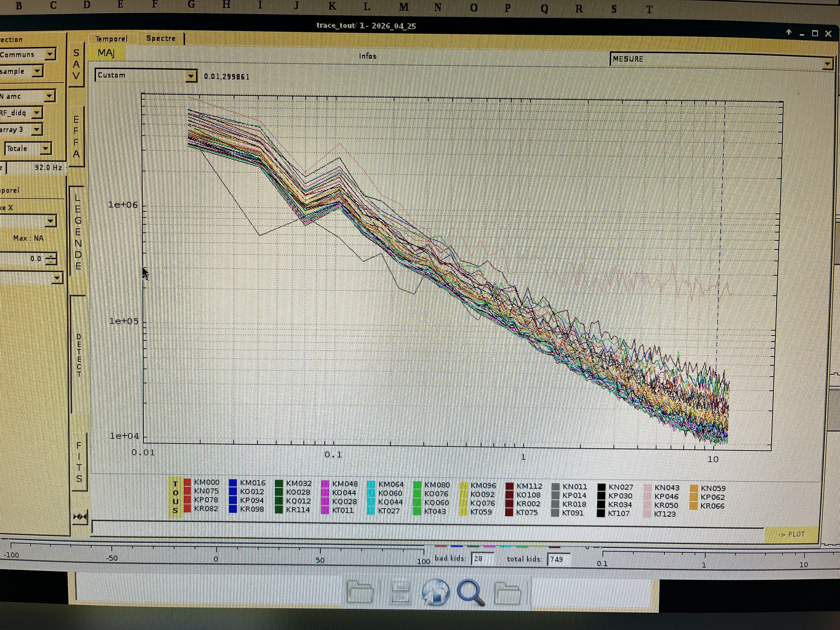
Task: Click the dark red swatch beside KM112
Action: 509,486
